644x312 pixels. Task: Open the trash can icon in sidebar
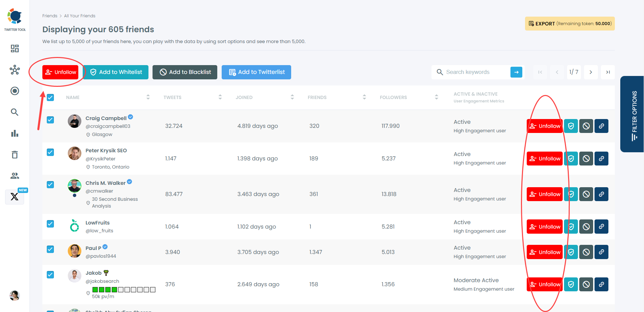[x=15, y=155]
